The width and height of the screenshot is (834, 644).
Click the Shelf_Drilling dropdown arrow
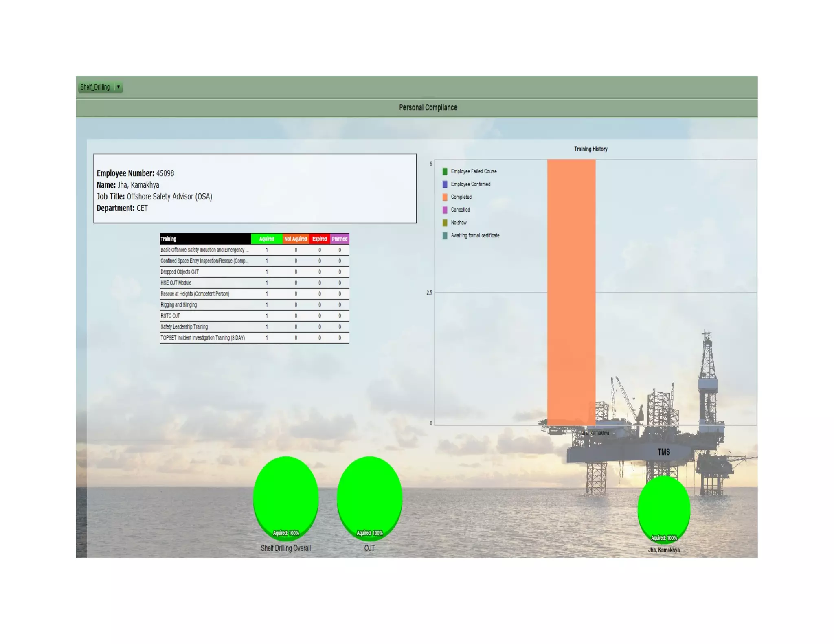coord(119,87)
